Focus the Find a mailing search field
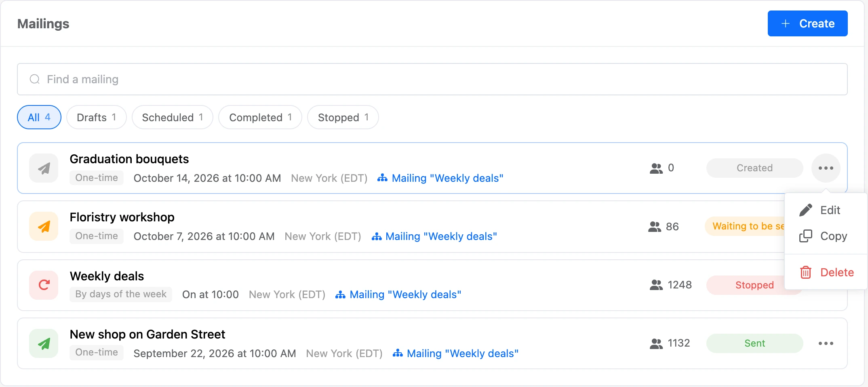Image resolution: width=868 pixels, height=387 pixels. 432,79
